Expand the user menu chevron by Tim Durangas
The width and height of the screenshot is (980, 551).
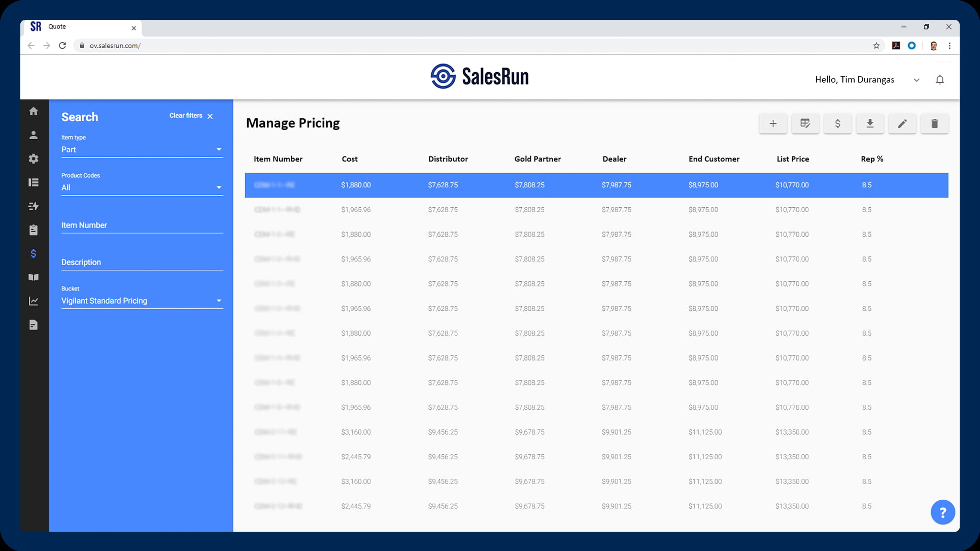coord(917,80)
